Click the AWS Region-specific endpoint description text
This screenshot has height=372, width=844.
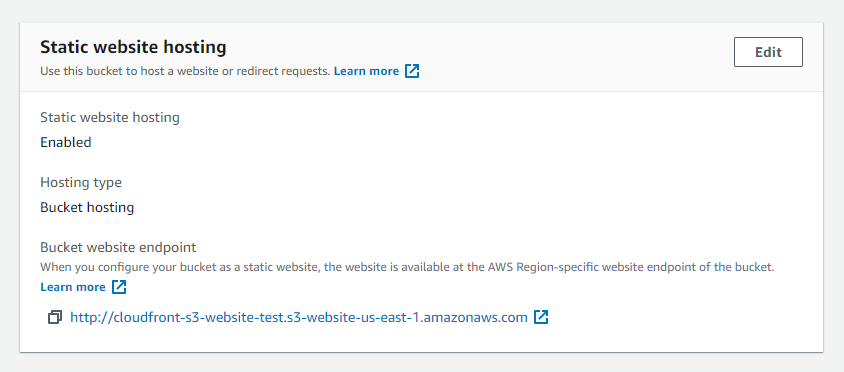(407, 267)
